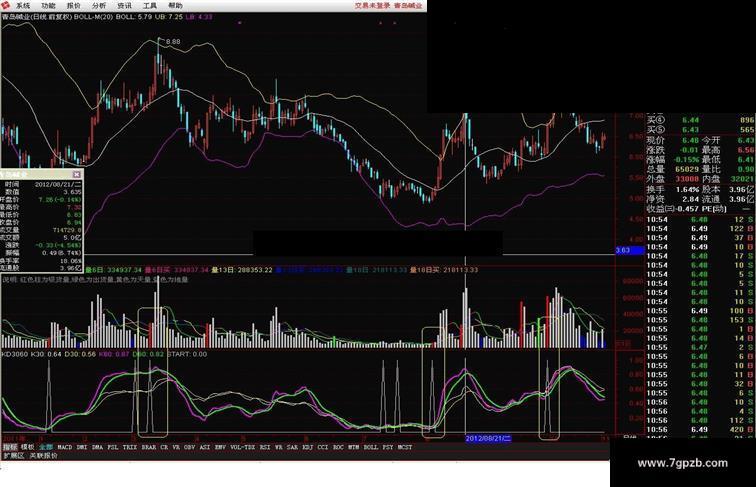Close the floating quote info panel
Screen dimensions: 756x487
click(77, 174)
